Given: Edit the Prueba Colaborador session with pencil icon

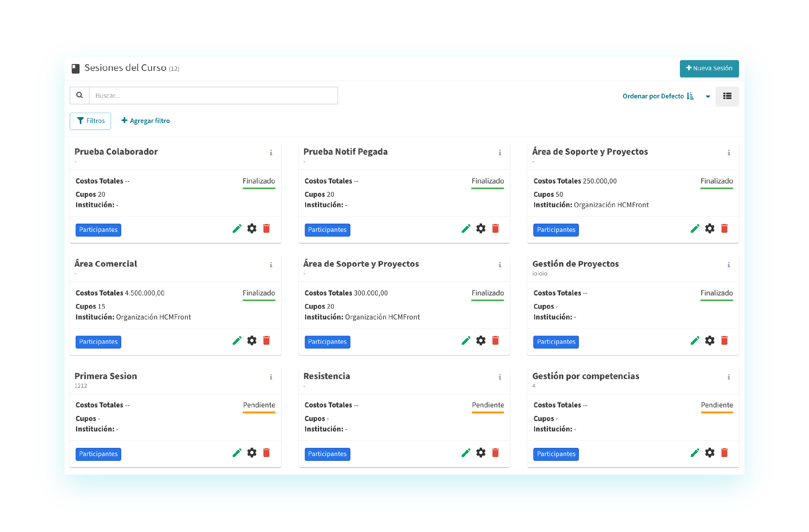Looking at the screenshot, I should [237, 229].
